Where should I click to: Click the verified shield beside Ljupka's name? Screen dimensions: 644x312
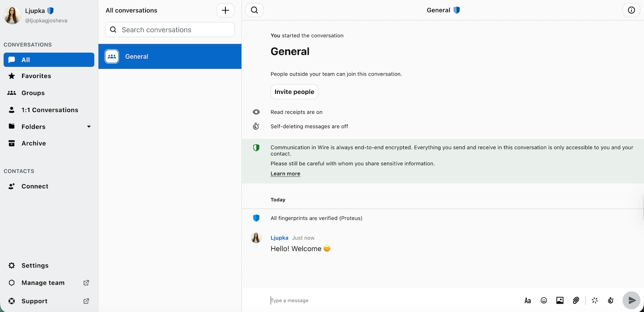pos(50,11)
